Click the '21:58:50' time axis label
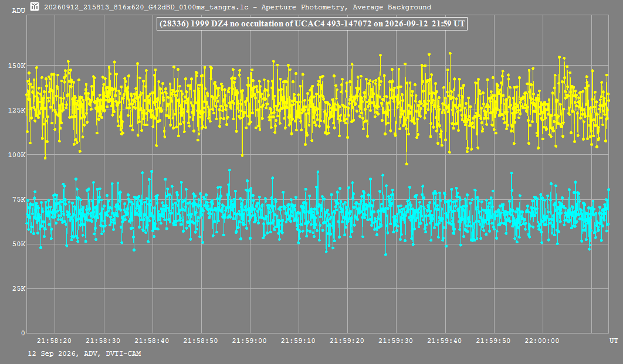The height and width of the screenshot is (364, 623). click(201, 341)
